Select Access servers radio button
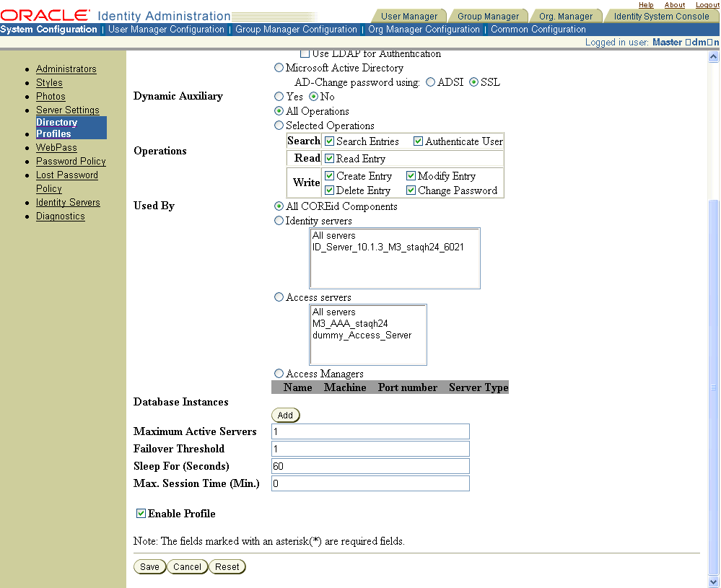Image resolution: width=721 pixels, height=588 pixels. [279, 297]
